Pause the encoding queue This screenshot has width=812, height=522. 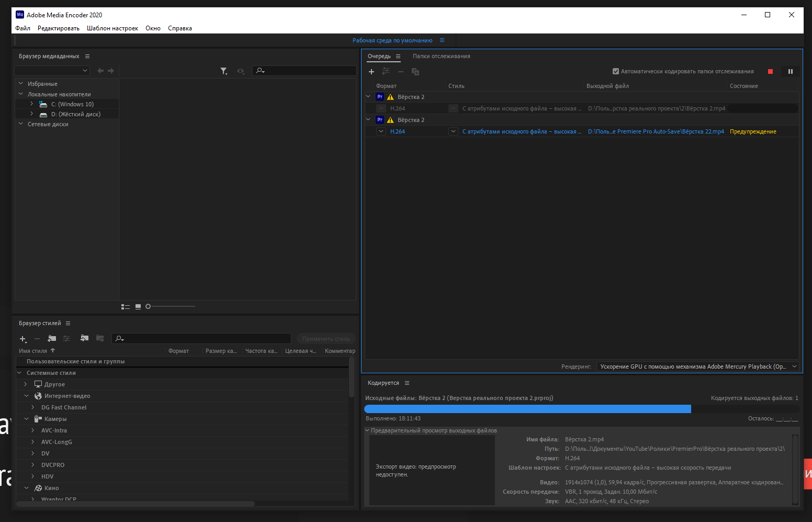(x=791, y=72)
